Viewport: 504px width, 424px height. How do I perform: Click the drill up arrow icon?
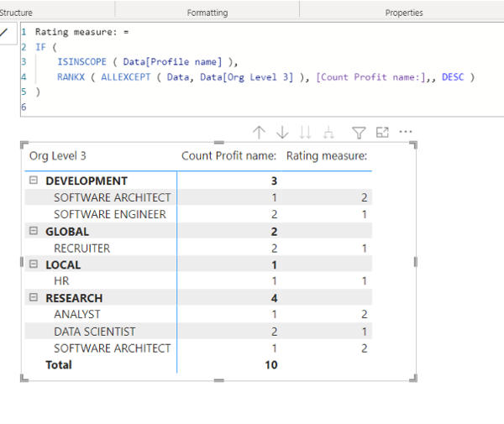coord(259,133)
